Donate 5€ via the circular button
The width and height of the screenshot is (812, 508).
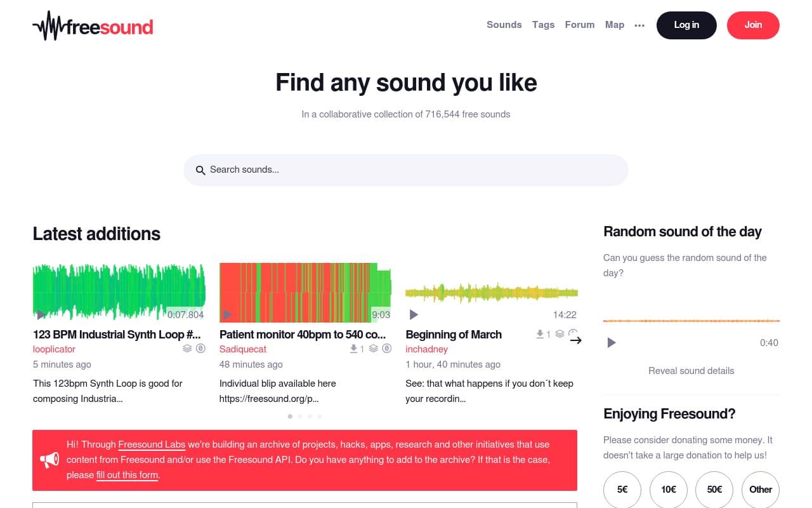[x=622, y=490]
